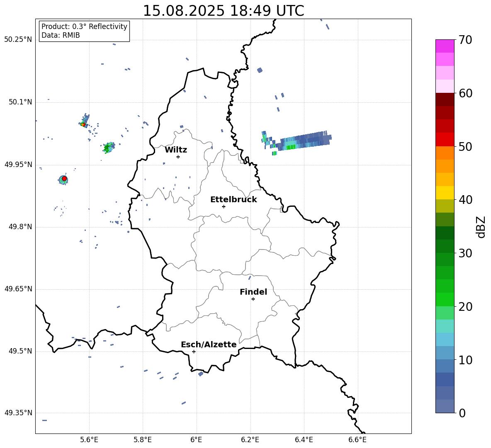This screenshot has height=448, width=491.
Task: Click the colorbar value 20
Action: coord(465,307)
